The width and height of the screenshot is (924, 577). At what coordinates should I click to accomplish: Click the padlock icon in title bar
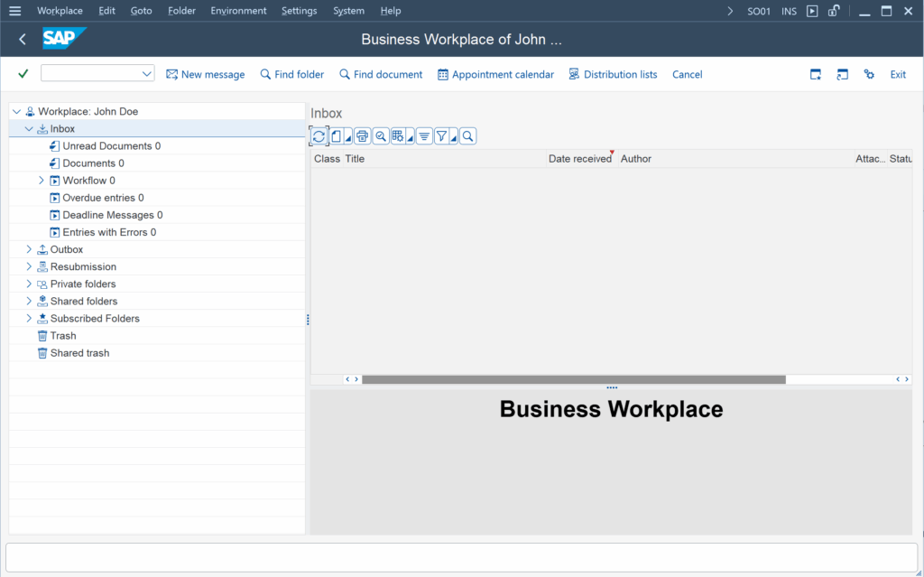[835, 11]
